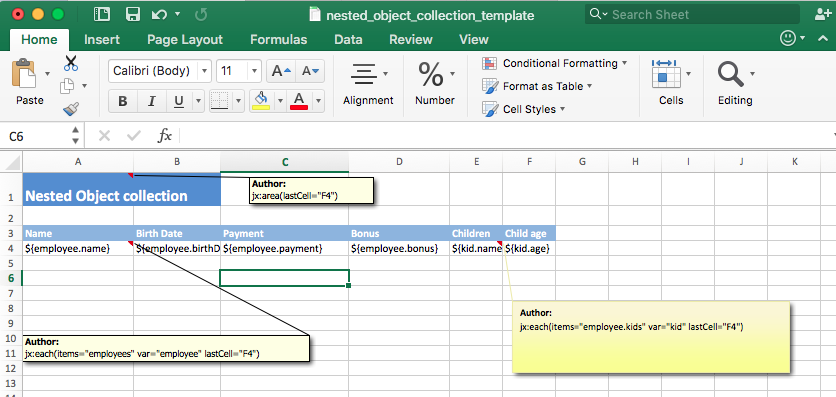
Task: Click the Undo arrow icon
Action: [159, 14]
